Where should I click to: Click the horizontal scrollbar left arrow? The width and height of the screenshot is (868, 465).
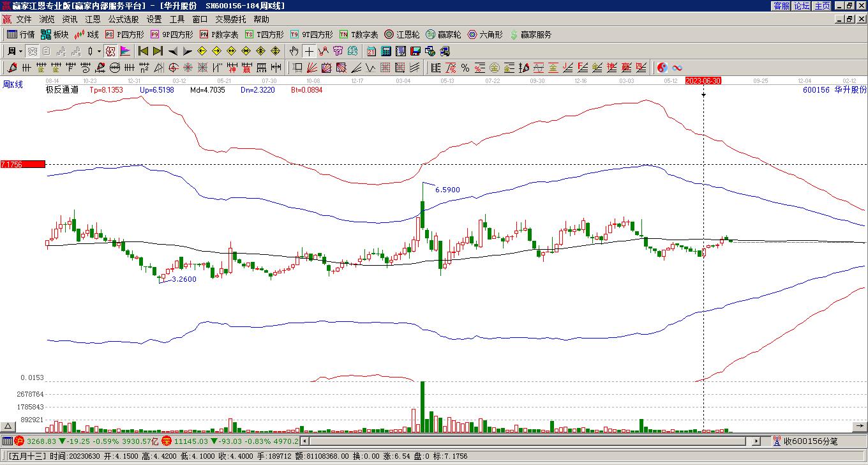coord(304,441)
